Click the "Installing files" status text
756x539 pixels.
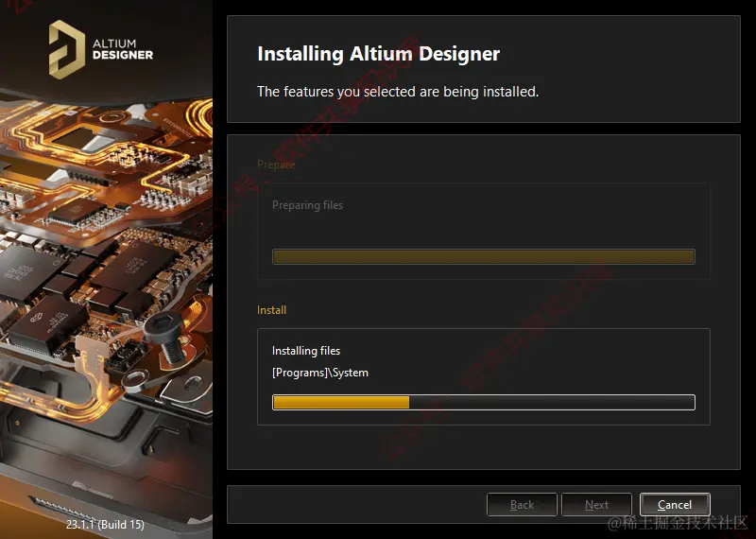point(306,351)
